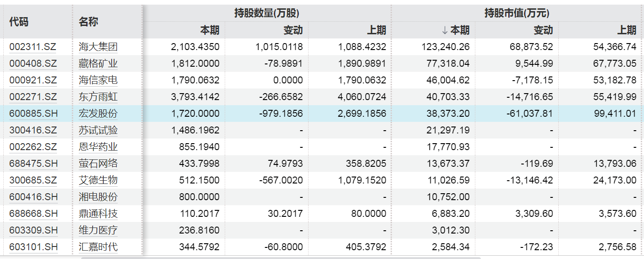This screenshot has width=644, height=259.
Task: Click stock name 鼎通科技
Action: [98, 214]
